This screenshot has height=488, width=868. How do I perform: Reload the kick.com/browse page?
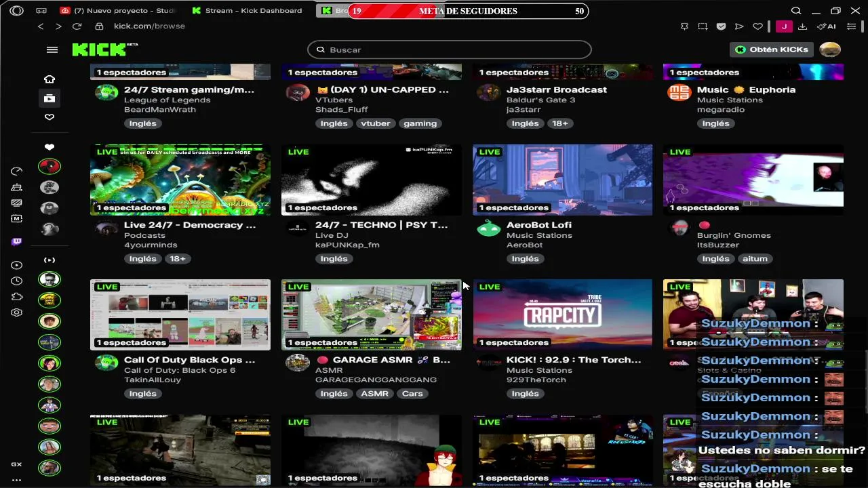pyautogui.click(x=77, y=26)
